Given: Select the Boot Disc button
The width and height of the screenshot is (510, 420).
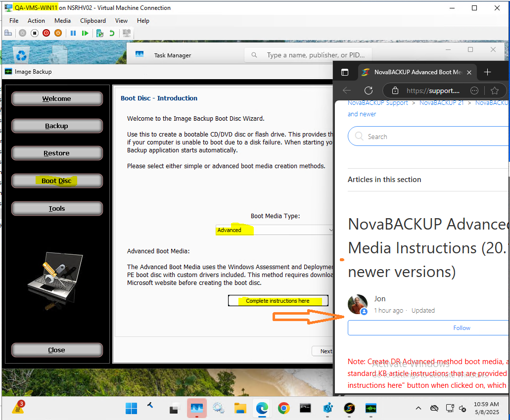Looking at the screenshot, I should pos(57,181).
